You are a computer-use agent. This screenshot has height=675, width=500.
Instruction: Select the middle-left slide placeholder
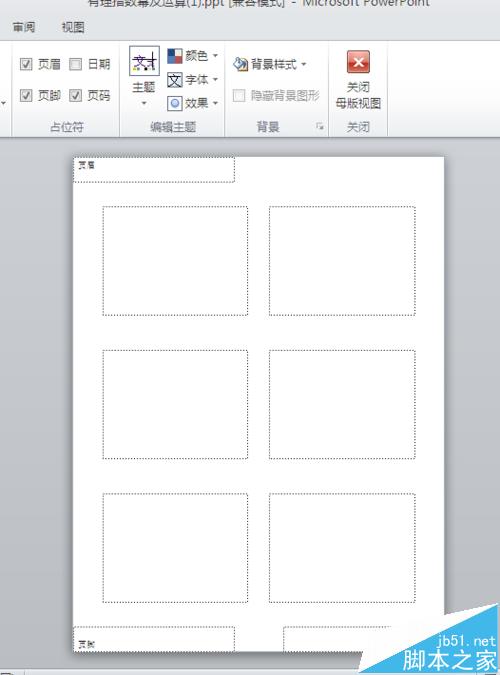tap(175, 404)
